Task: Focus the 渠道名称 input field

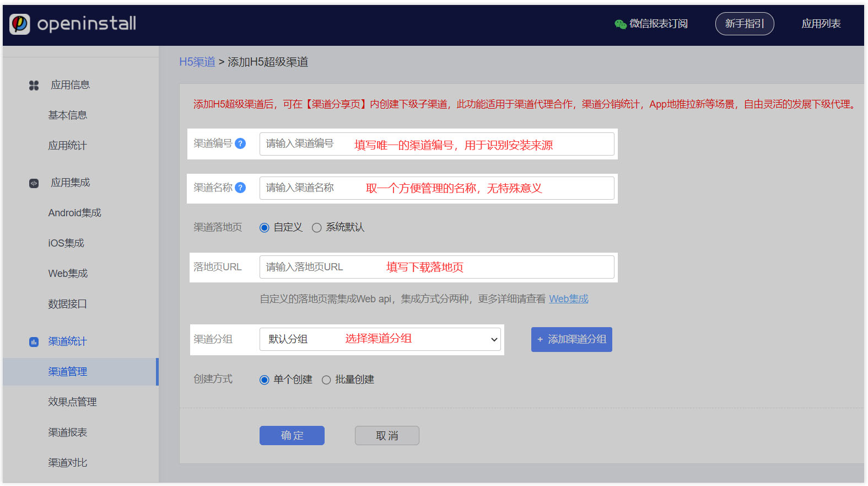Action: 437,188
